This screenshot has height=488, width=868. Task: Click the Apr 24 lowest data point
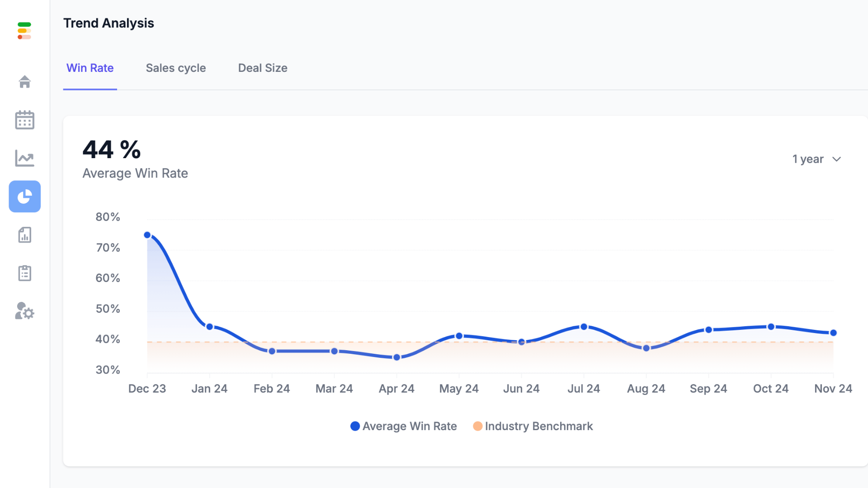(396, 357)
